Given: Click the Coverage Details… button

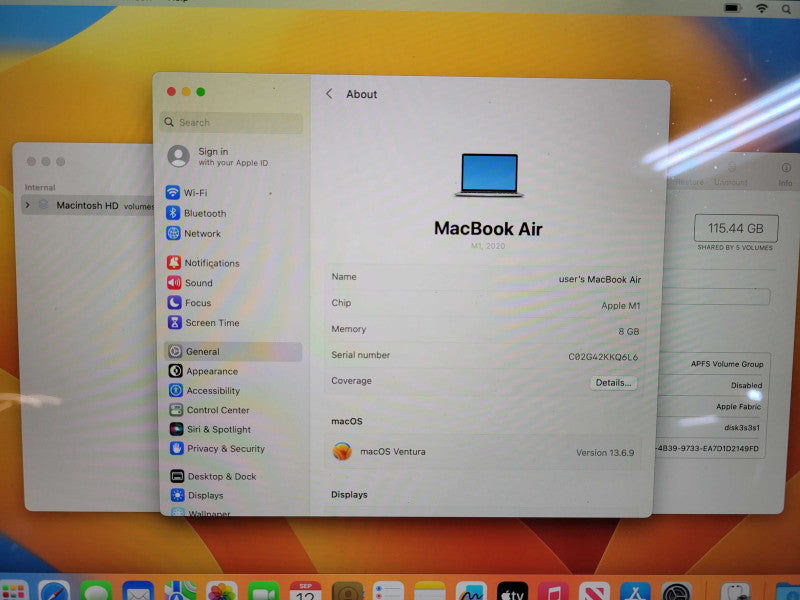Looking at the screenshot, I should click(613, 383).
